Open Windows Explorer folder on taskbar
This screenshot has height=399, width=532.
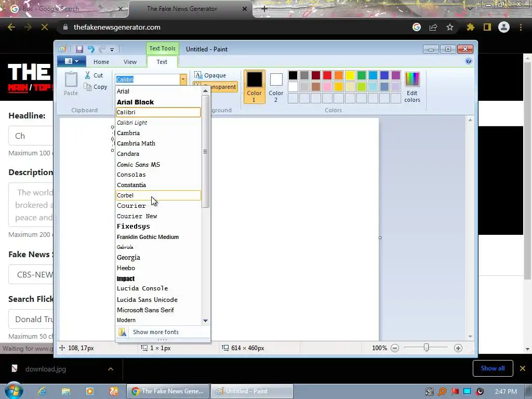click(x=66, y=391)
